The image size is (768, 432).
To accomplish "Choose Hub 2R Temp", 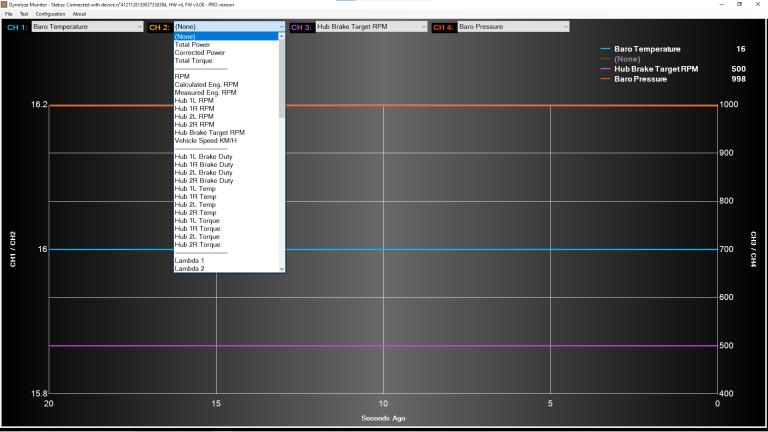I will tap(226, 213).
